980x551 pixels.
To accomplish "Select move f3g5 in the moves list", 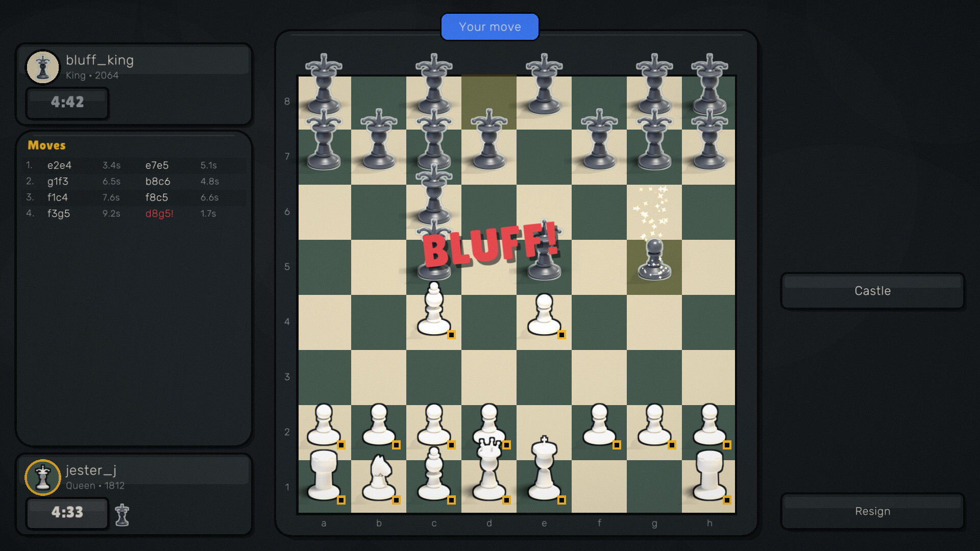I will point(59,214).
